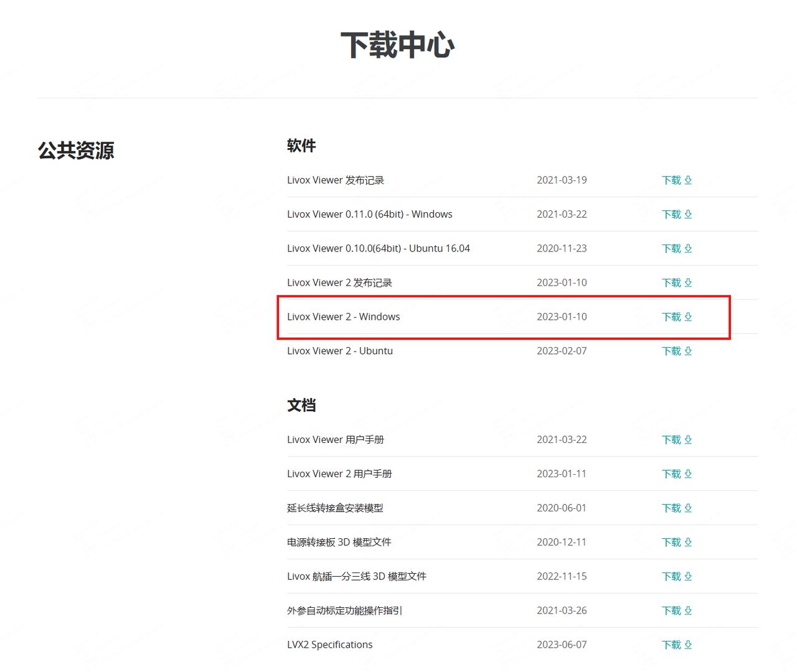Click the date 2023-01-11
This screenshot has width=797, height=672.
coord(562,474)
